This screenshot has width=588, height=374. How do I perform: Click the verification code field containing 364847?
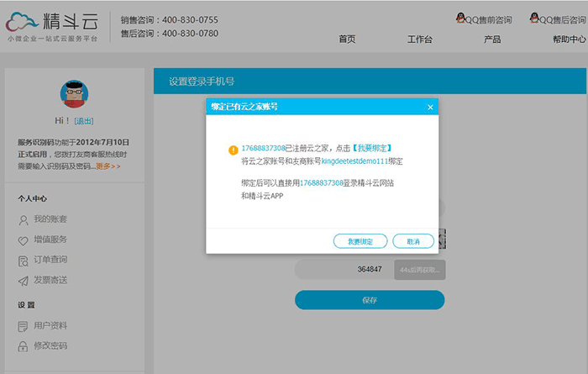pyautogui.click(x=344, y=269)
